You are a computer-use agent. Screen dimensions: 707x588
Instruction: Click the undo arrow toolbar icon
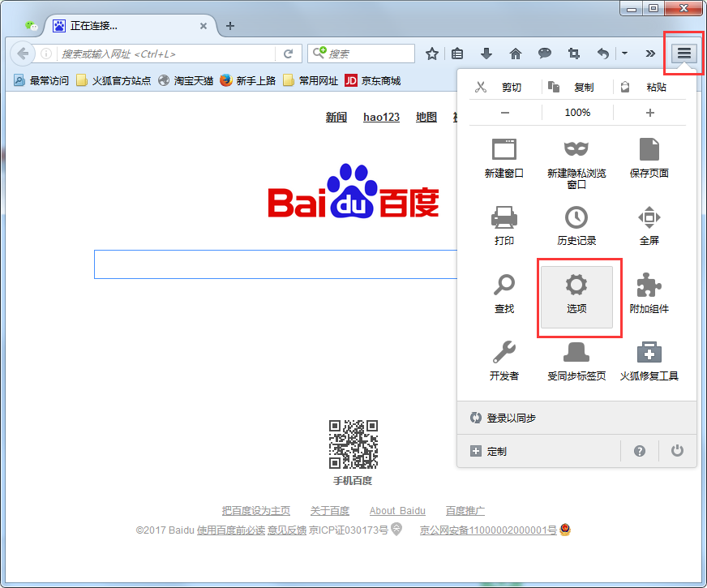point(603,54)
